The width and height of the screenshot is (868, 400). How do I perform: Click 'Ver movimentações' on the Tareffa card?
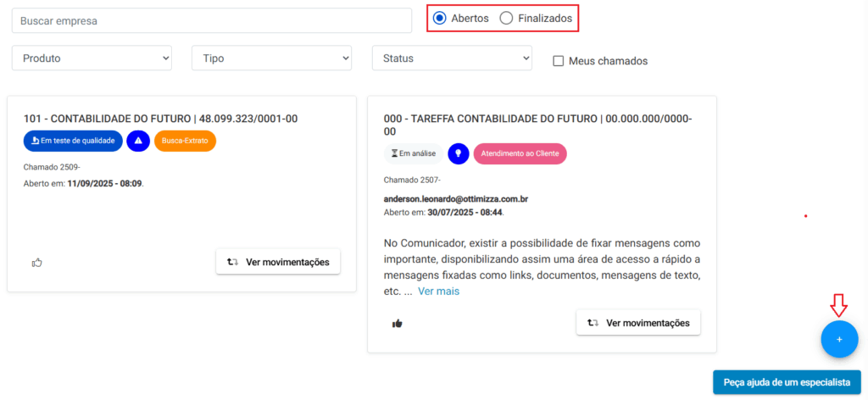pos(638,322)
